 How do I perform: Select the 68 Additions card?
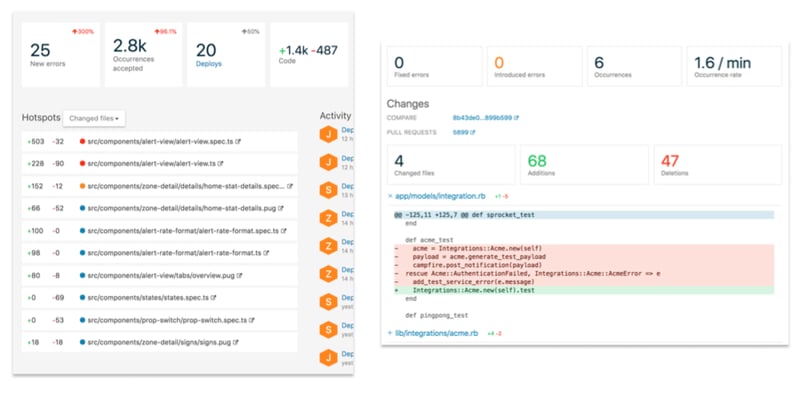coord(584,165)
